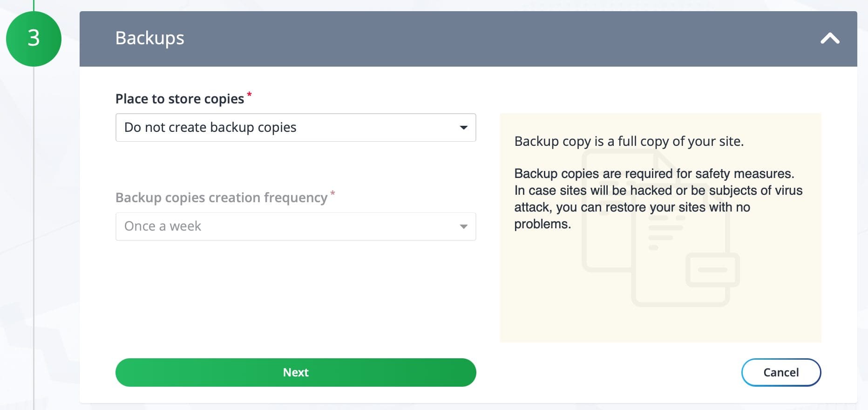This screenshot has height=410, width=868.
Task: Click the Cancel button
Action: click(781, 372)
